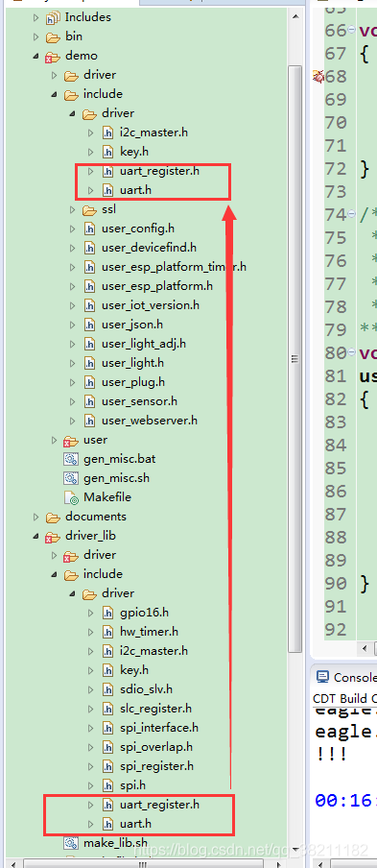377x868 pixels.
Task: Select user_webserver.h file
Action: pyautogui.click(x=150, y=421)
